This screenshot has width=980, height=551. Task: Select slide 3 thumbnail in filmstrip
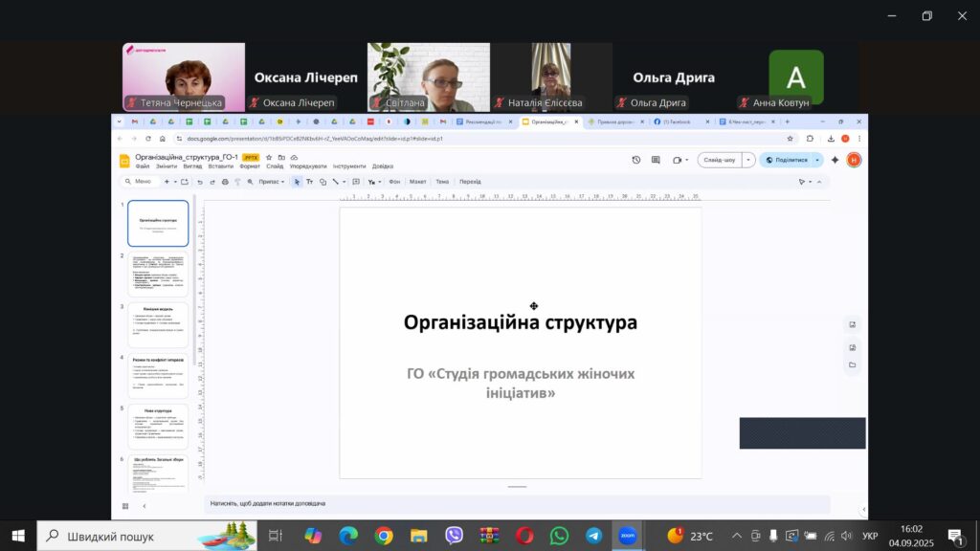tap(158, 325)
